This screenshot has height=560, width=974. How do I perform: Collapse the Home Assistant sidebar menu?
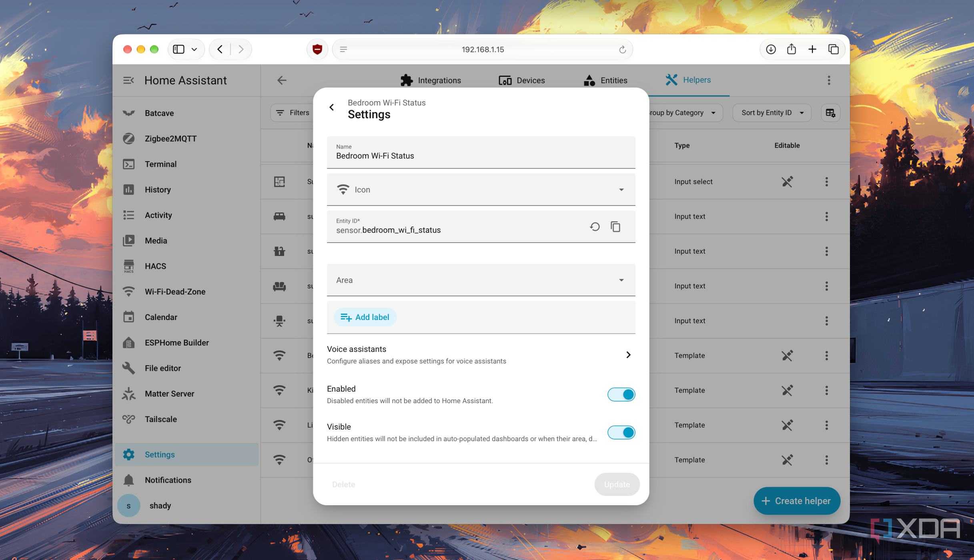tap(128, 80)
